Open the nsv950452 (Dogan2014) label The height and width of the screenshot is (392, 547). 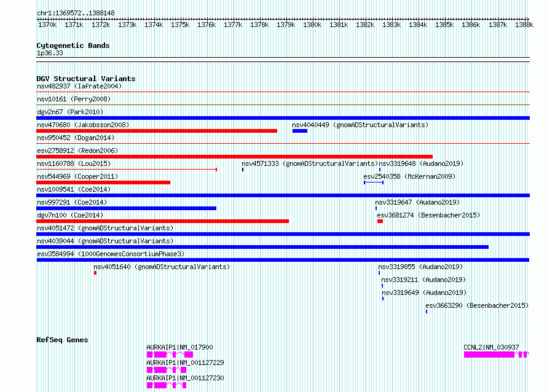(76, 138)
